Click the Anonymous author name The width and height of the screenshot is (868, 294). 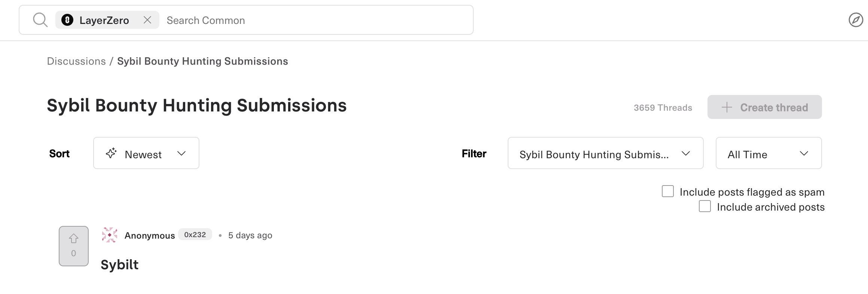150,235
